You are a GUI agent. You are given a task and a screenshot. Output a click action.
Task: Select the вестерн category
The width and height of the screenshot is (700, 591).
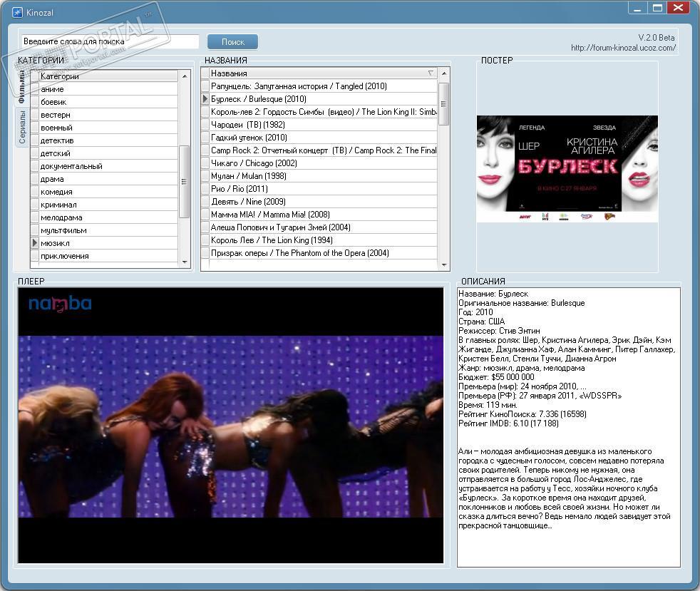click(x=108, y=115)
